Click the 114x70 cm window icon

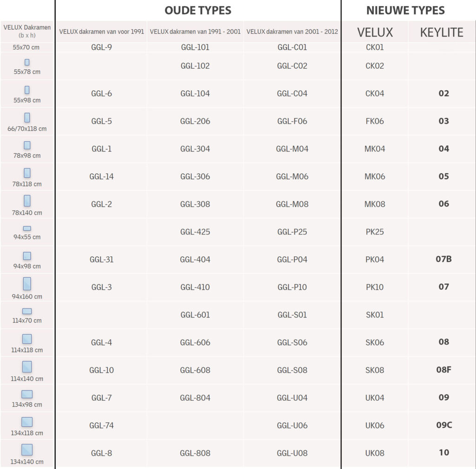click(x=27, y=311)
